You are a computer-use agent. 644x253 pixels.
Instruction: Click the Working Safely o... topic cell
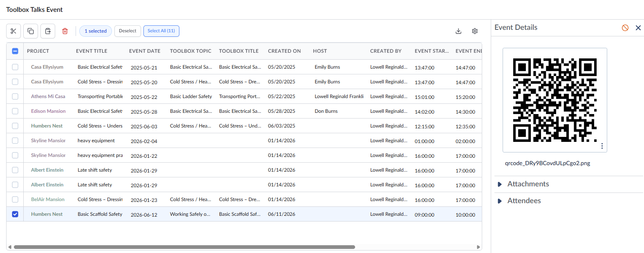tap(190, 214)
